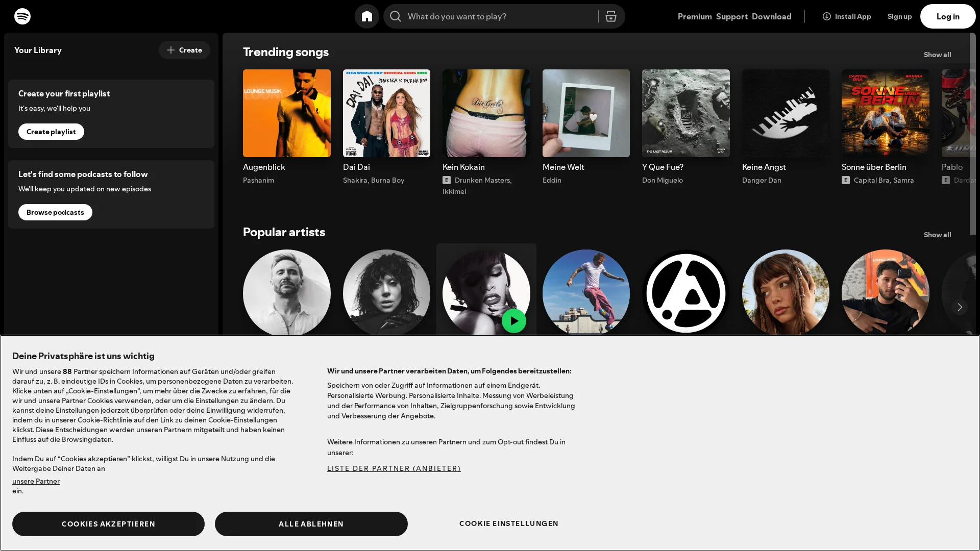Open Cookie Einstellungen
The height and width of the screenshot is (551, 980).
pos(509,523)
